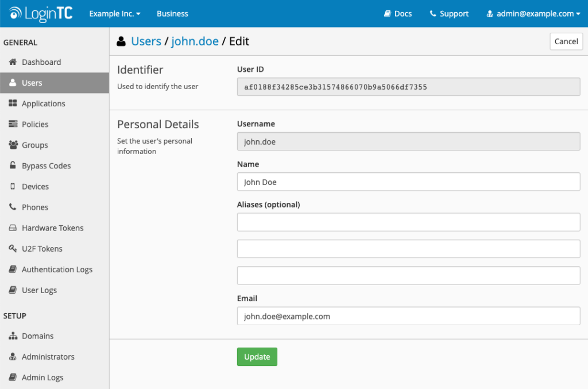588x389 pixels.
Task: Focus the third Aliases input field
Action: click(408, 275)
